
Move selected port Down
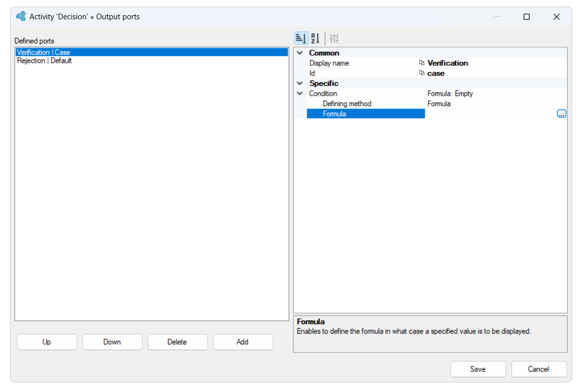click(x=112, y=342)
